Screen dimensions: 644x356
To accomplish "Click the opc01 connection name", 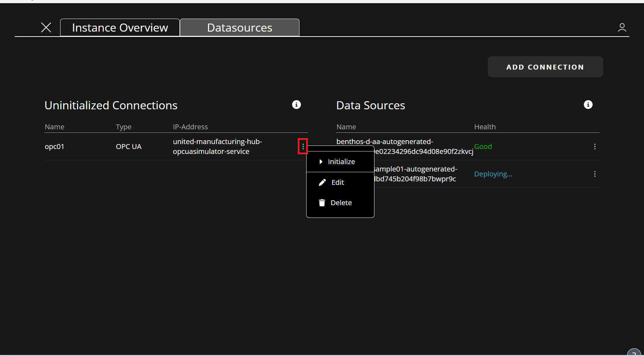I will pyautogui.click(x=55, y=147).
